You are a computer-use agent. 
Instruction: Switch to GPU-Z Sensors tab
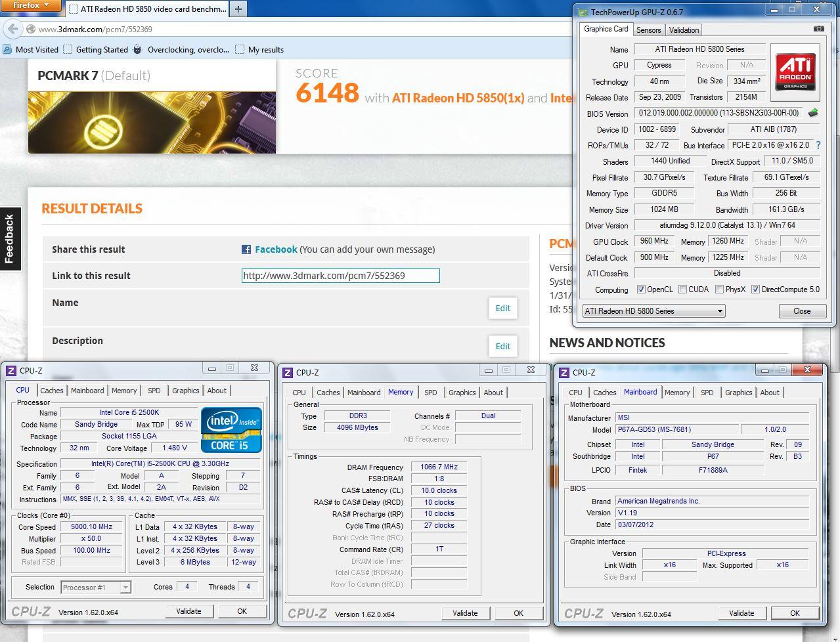648,30
